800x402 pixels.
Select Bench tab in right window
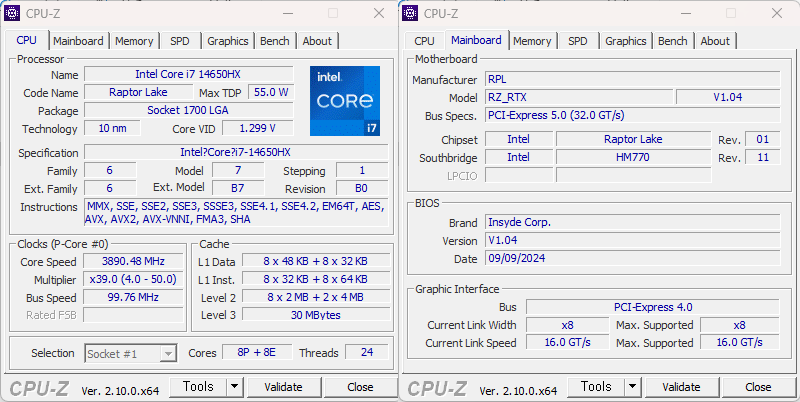(672, 41)
